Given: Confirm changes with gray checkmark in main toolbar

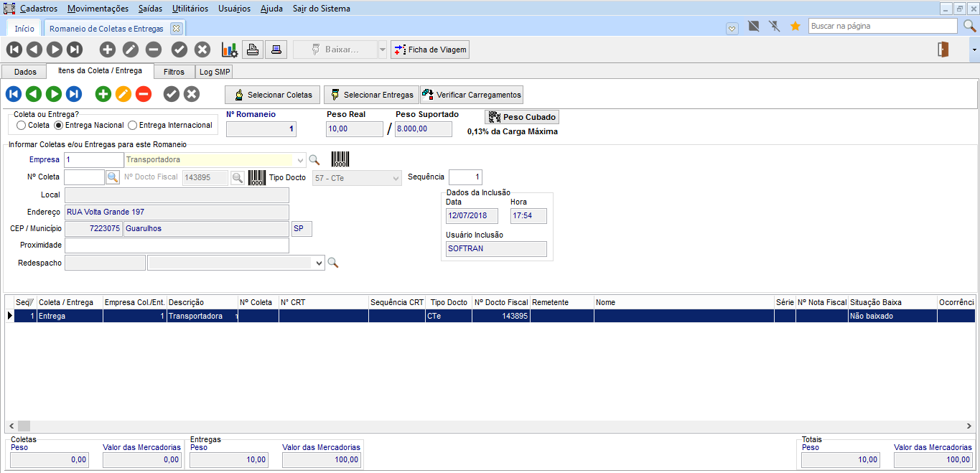Looking at the screenshot, I should pos(179,50).
